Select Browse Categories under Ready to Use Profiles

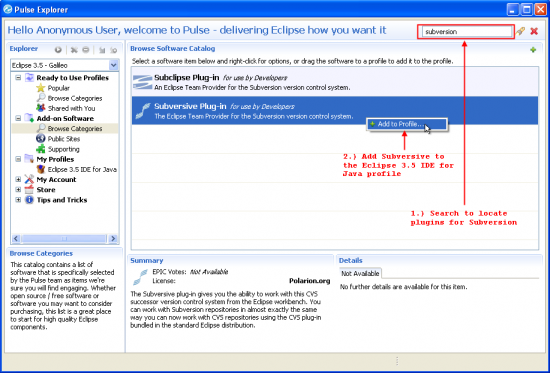click(75, 98)
